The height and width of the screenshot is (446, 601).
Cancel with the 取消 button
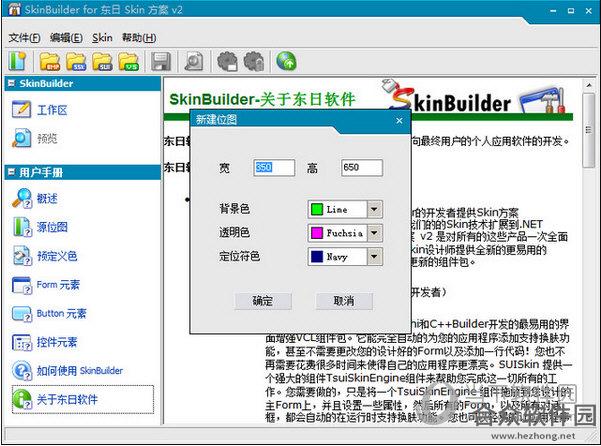click(x=344, y=301)
